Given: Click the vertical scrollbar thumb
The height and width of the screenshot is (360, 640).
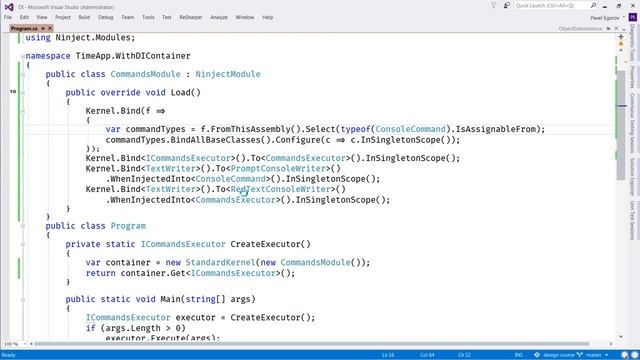Looking at the screenshot, I should [621, 124].
